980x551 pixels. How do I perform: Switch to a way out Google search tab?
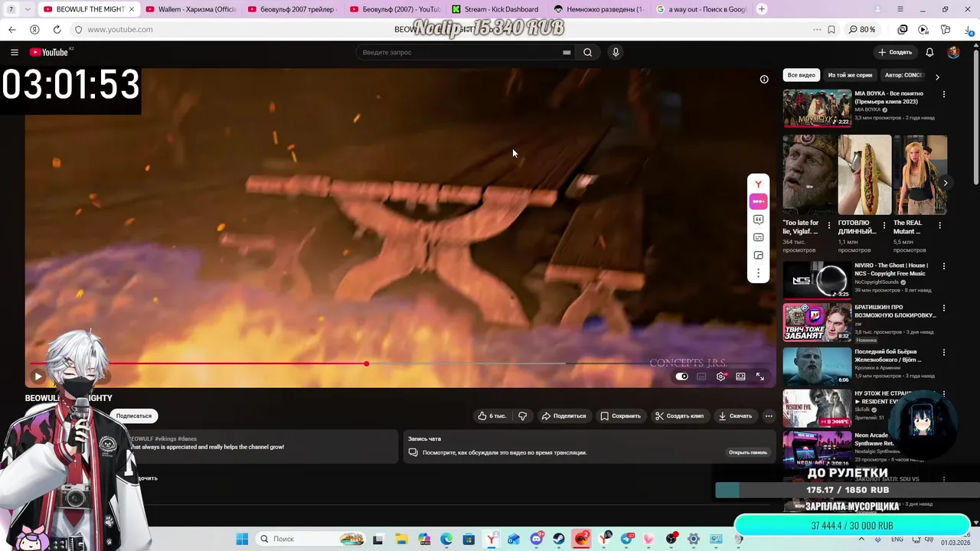(701, 9)
